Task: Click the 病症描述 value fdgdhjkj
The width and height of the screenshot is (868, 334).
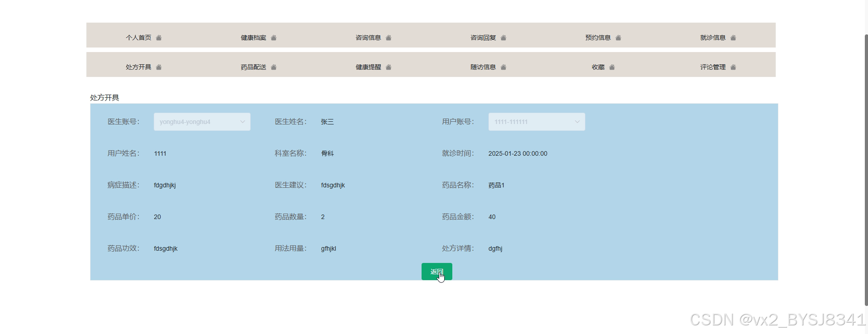Action: pos(165,185)
